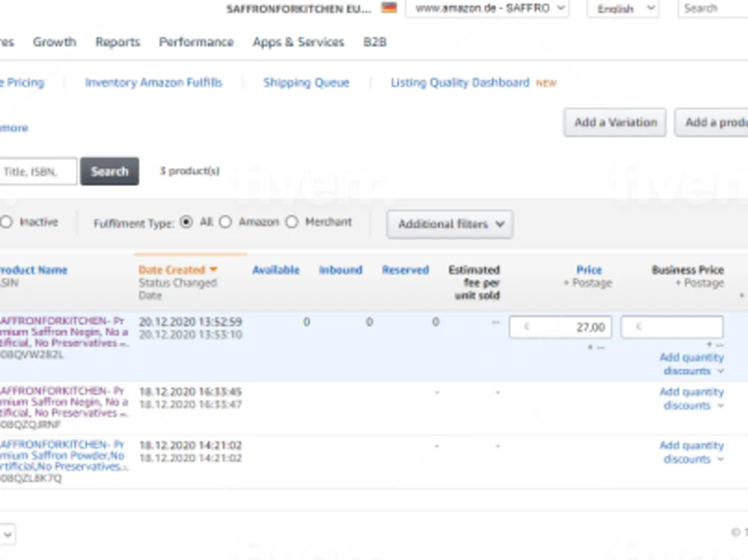Go to Inventory Amazon Fulfills tab
This screenshot has height=560, width=748.
pos(153,82)
